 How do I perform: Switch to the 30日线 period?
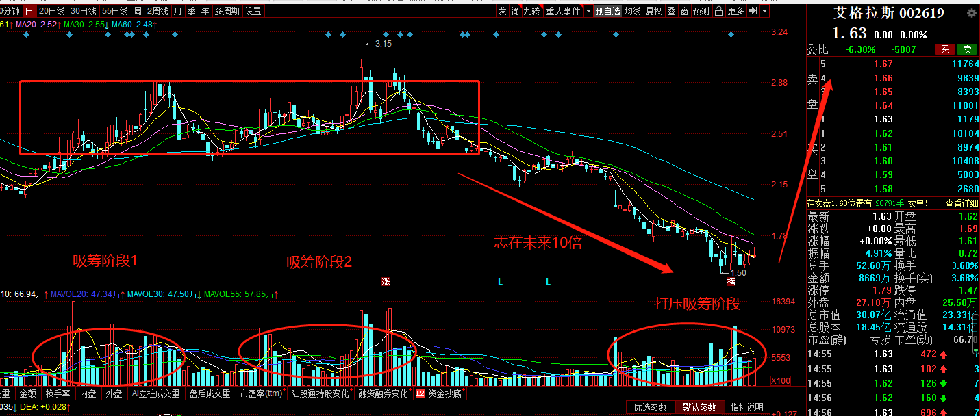point(84,11)
